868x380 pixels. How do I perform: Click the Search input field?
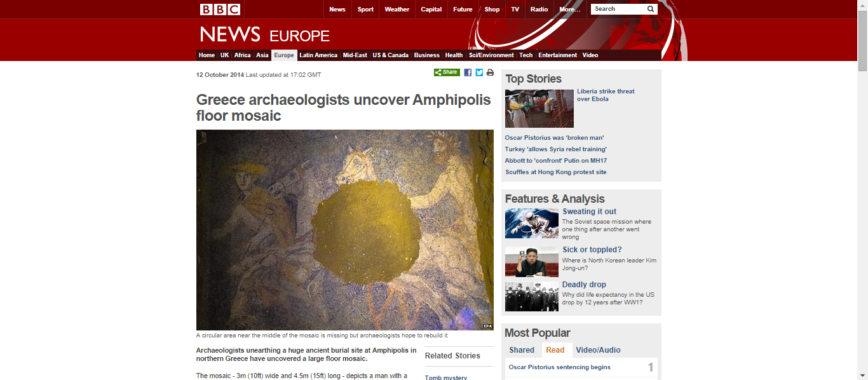point(618,9)
